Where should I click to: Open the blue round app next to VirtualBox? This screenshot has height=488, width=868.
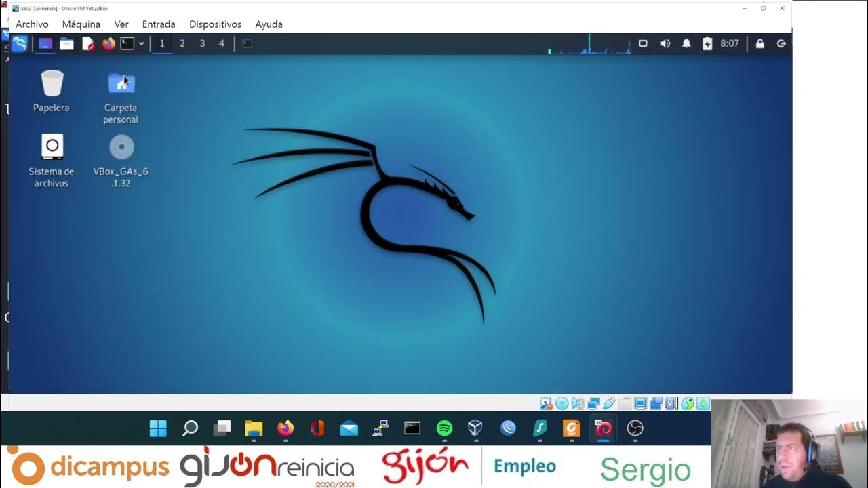508,428
